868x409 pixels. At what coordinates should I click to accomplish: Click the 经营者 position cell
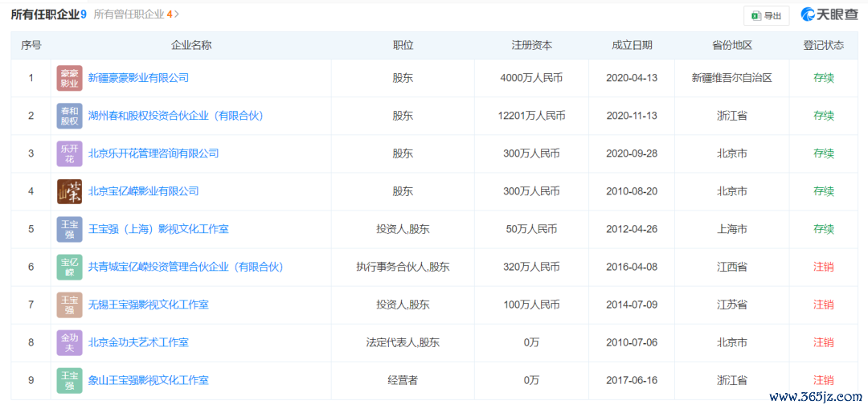coord(403,380)
